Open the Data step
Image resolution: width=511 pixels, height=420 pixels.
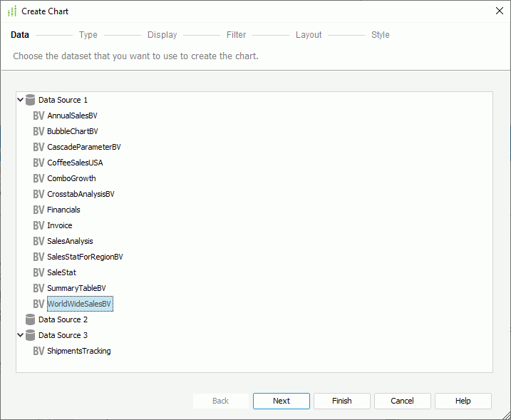click(20, 35)
